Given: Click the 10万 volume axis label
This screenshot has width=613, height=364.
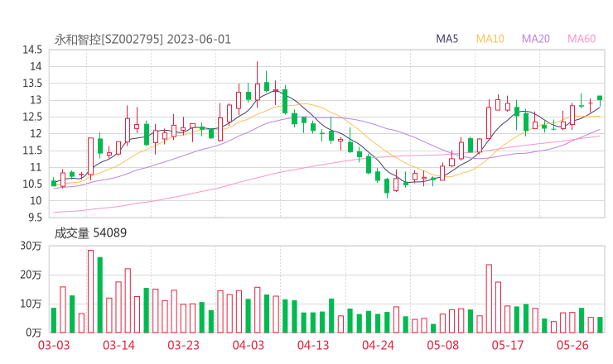Looking at the screenshot, I should pos(31,304).
